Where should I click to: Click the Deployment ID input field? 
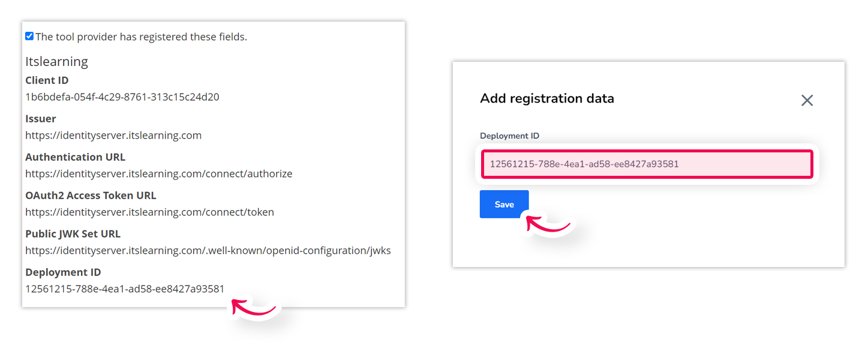[647, 164]
